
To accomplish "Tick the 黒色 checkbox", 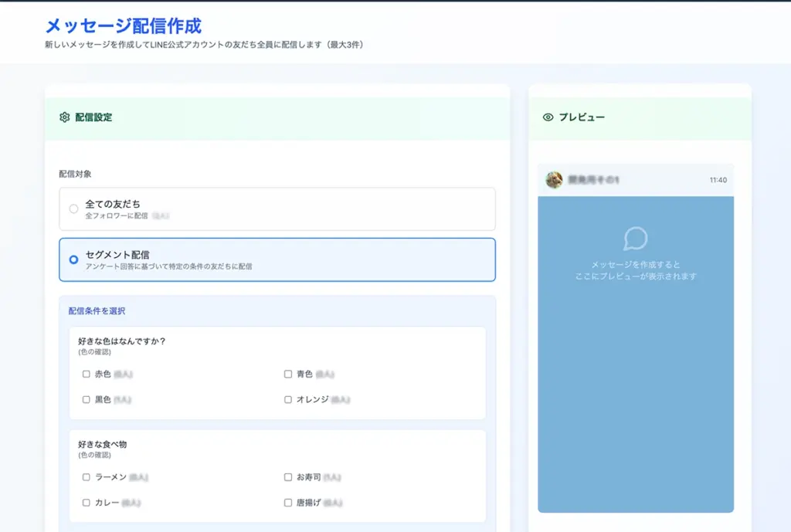I will click(87, 400).
